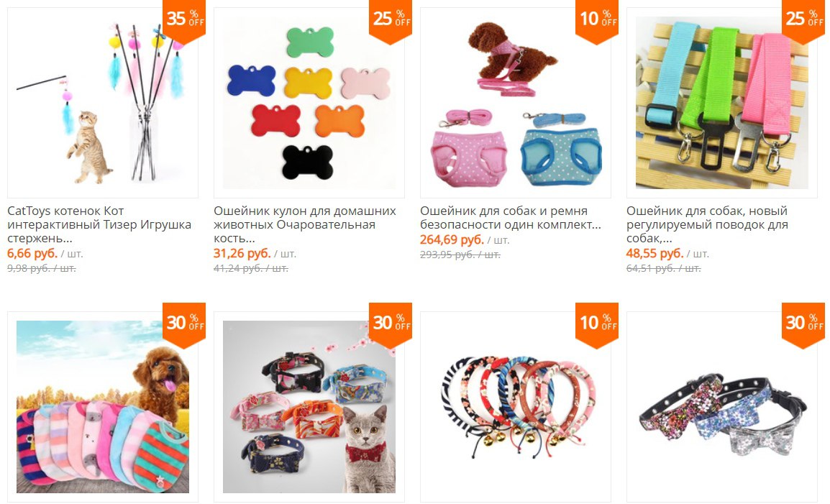This screenshot has height=504, width=830.
Task: Click the 30% OFF badge on bow-tie cat collars
Action: [390, 324]
